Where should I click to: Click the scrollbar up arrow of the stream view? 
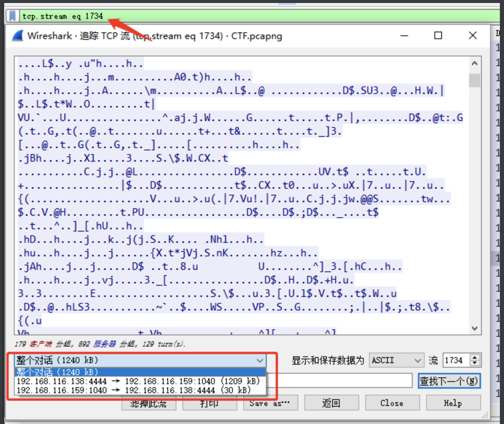coord(475,63)
